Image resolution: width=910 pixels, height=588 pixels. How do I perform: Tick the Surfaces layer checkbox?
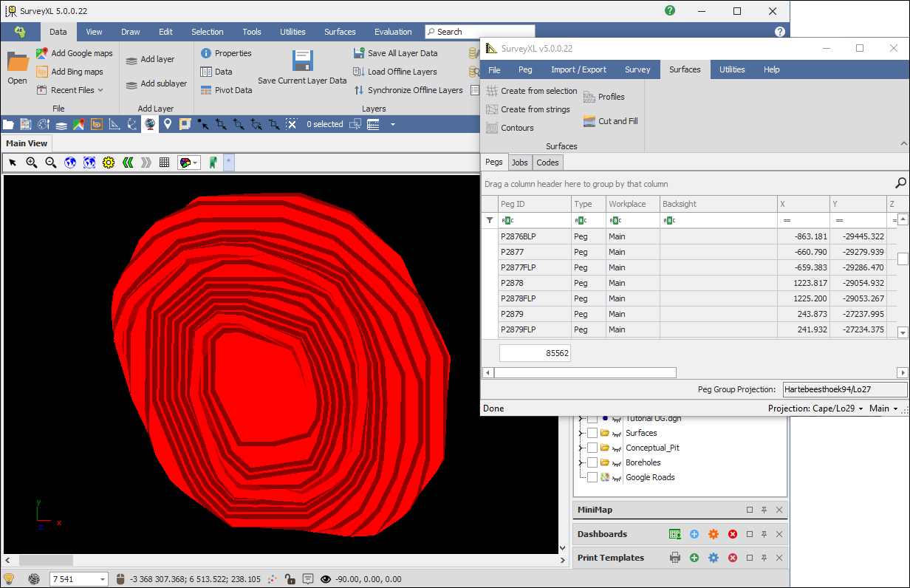tap(592, 433)
